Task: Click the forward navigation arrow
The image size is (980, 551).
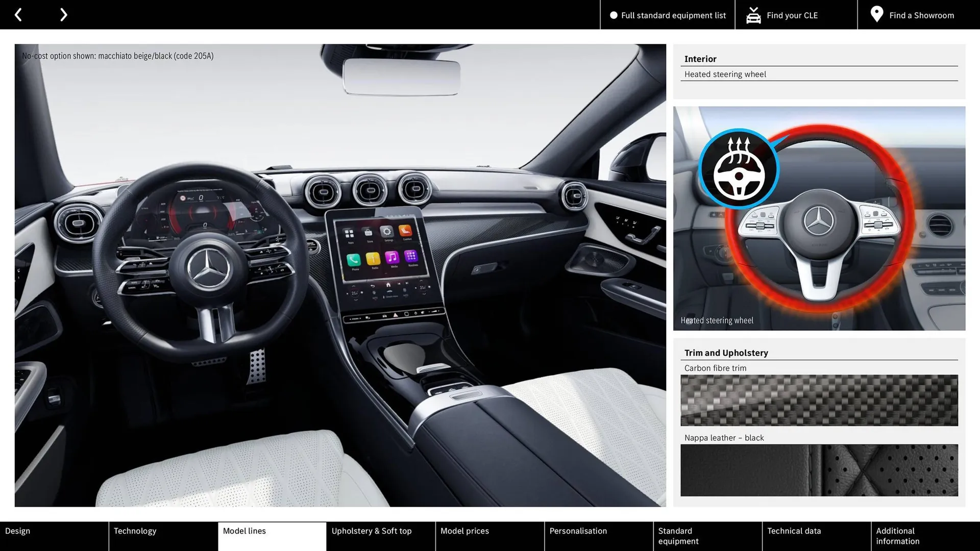Action: click(x=63, y=14)
